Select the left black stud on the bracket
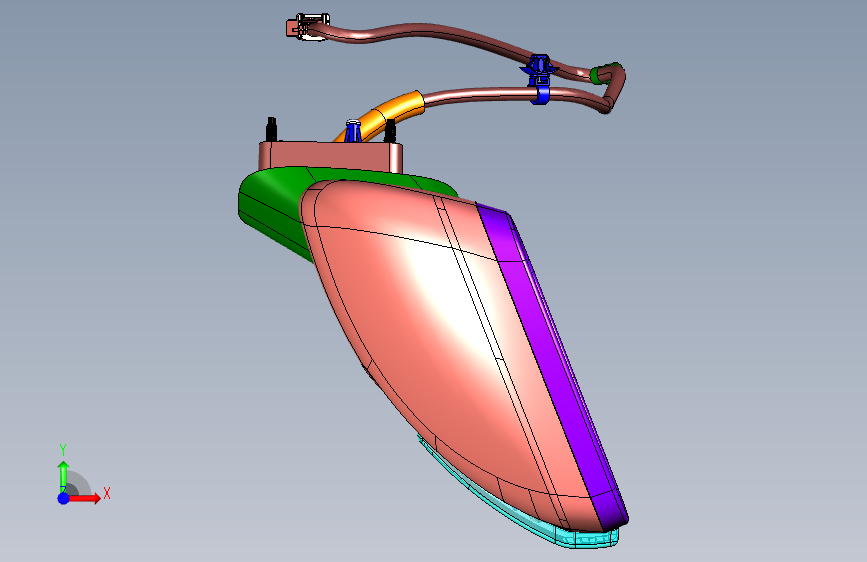This screenshot has width=867, height=562. click(x=271, y=129)
